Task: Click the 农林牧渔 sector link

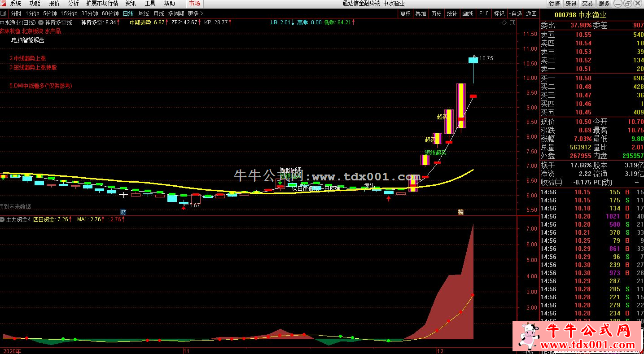Action: [x=9, y=31]
